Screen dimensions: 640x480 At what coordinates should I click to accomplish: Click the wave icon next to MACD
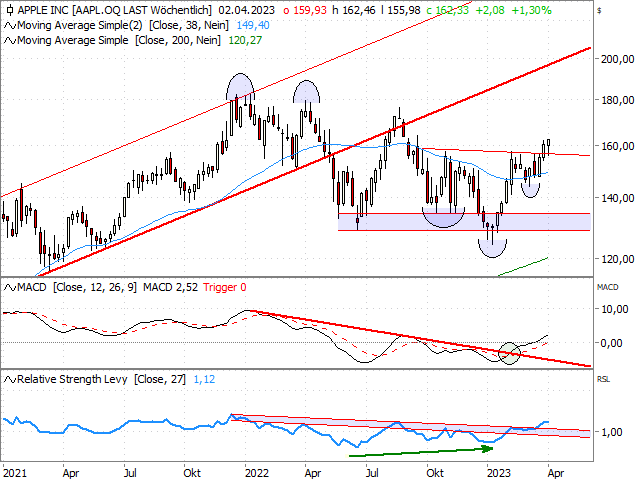point(10,288)
